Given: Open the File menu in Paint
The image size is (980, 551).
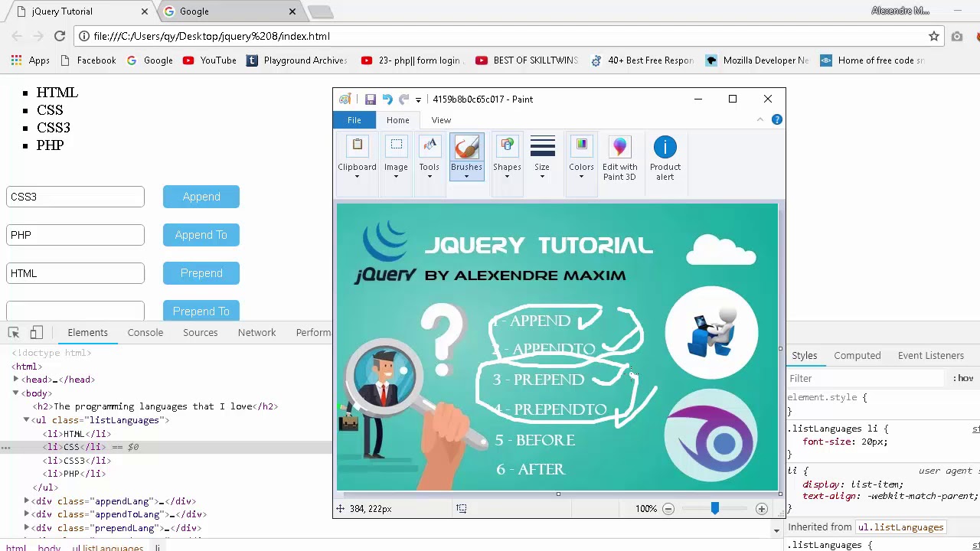Looking at the screenshot, I should (354, 120).
